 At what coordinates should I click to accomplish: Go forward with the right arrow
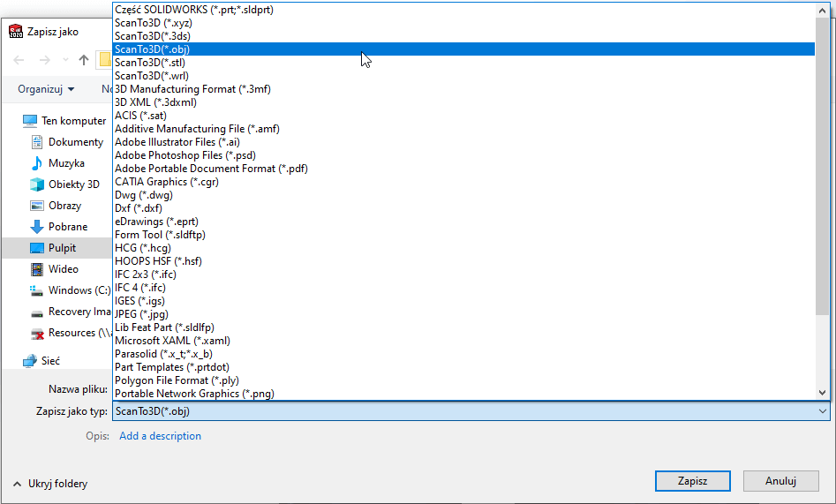pyautogui.click(x=45, y=60)
